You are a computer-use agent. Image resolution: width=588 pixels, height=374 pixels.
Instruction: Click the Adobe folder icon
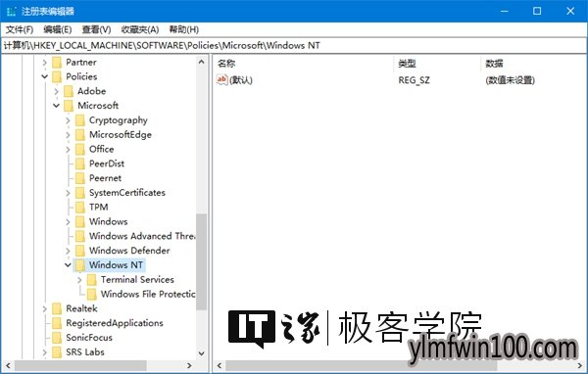pos(69,91)
